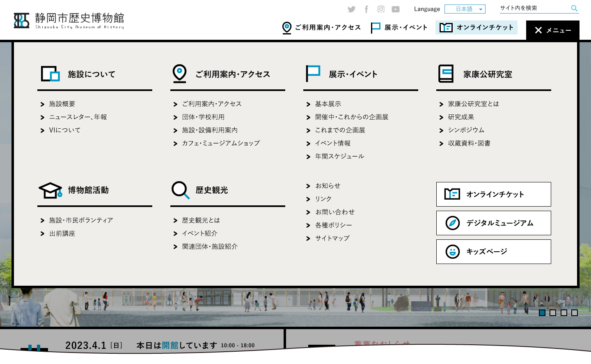The height and width of the screenshot is (364, 591).
Task: Go to the キッズページ button
Action: 493,252
